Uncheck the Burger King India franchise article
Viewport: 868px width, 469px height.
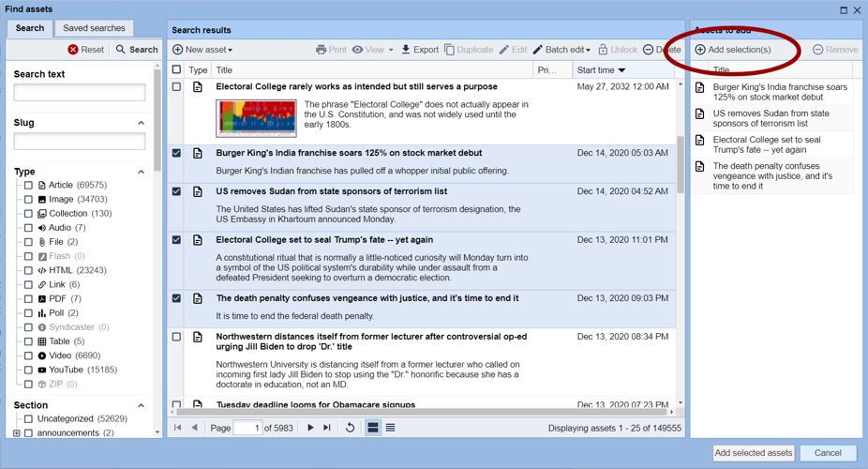pyautogui.click(x=176, y=153)
